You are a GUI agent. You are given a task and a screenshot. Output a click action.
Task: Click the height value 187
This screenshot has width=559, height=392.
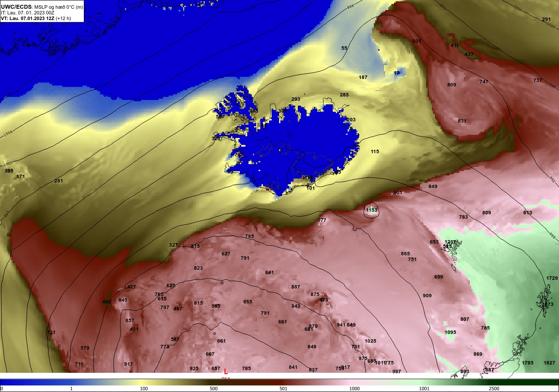(363, 77)
